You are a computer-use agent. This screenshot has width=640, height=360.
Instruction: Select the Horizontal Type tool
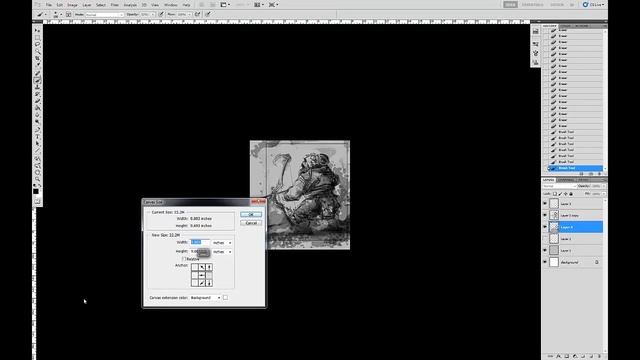38,137
